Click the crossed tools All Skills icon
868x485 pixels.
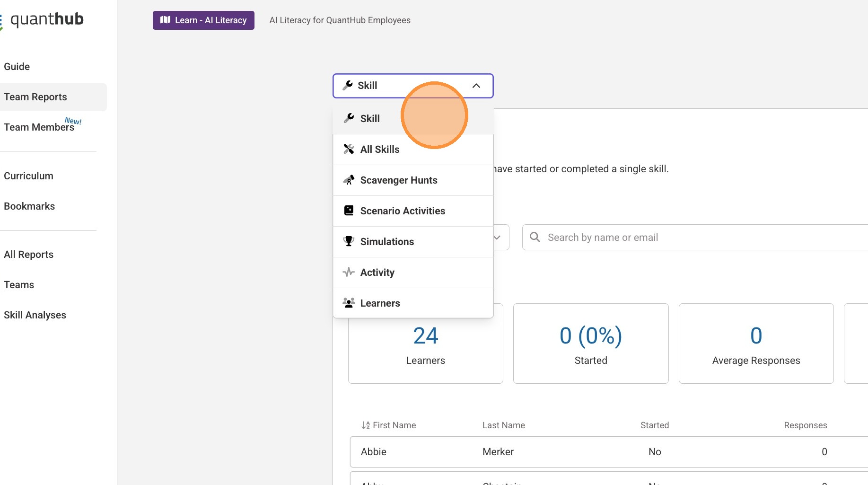349,149
